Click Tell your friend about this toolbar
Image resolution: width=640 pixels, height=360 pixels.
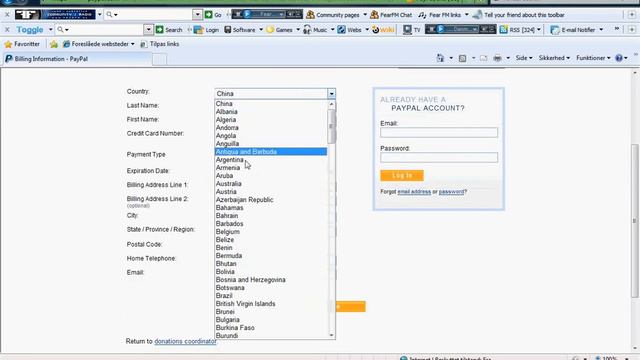click(x=519, y=15)
